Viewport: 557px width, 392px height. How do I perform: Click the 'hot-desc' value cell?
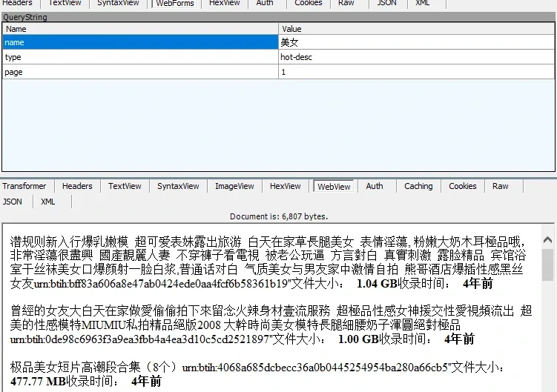[416, 57]
